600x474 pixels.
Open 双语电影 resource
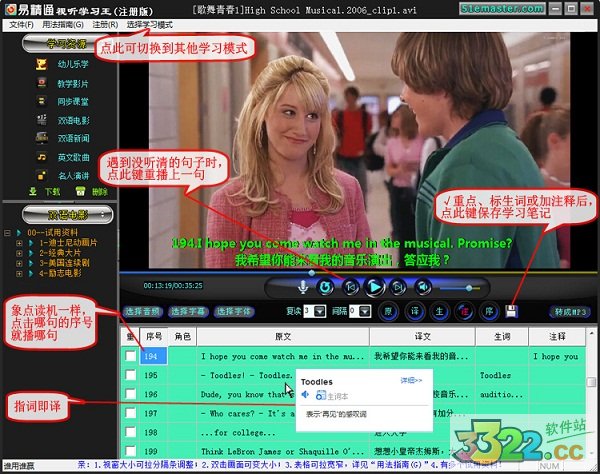(73, 121)
